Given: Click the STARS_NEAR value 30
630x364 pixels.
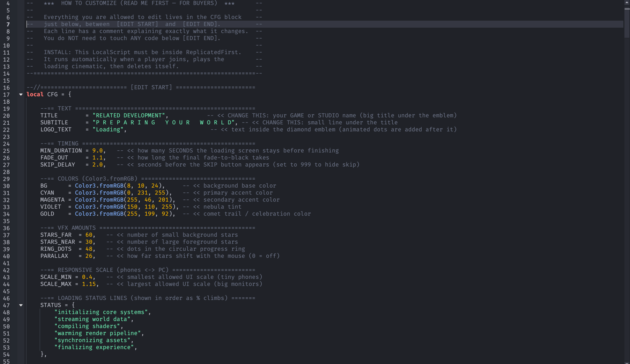Looking at the screenshot, I should click(89, 242).
